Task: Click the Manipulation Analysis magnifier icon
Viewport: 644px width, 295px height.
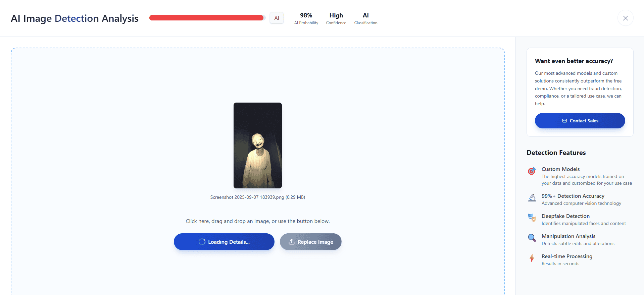Action: (x=532, y=238)
